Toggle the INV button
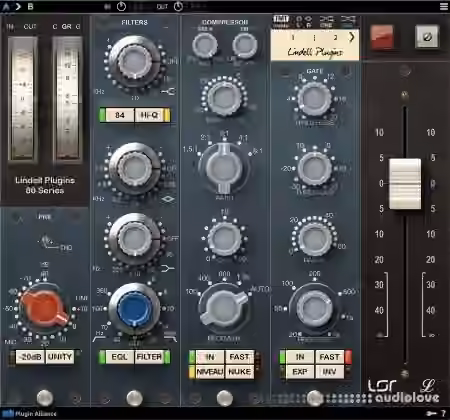Screen dimensions: 450x420 (x=329, y=372)
